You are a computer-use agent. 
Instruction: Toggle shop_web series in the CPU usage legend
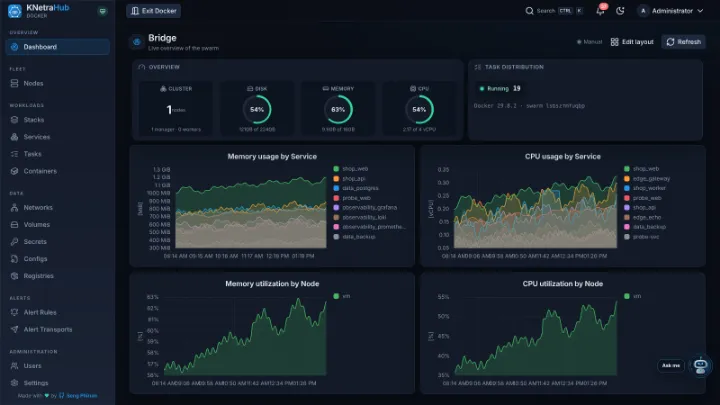[641, 169]
